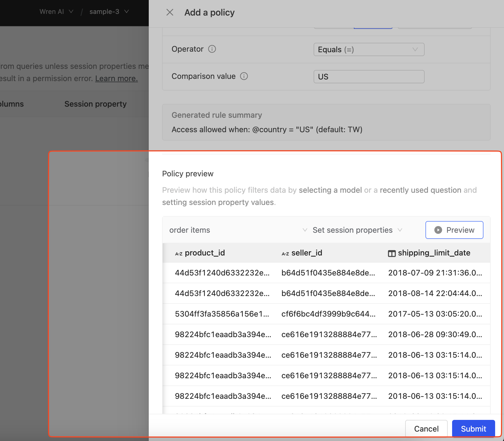Open the Learn more link

click(x=117, y=79)
